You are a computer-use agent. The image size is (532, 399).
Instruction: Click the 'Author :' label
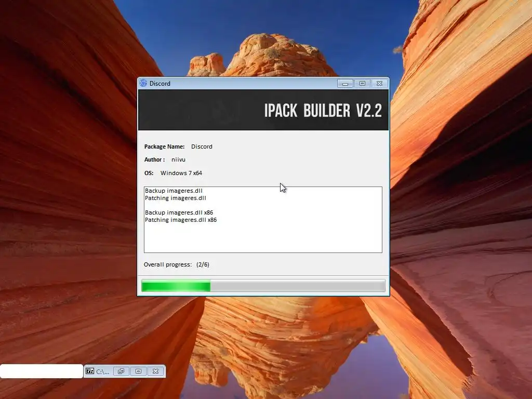click(154, 159)
